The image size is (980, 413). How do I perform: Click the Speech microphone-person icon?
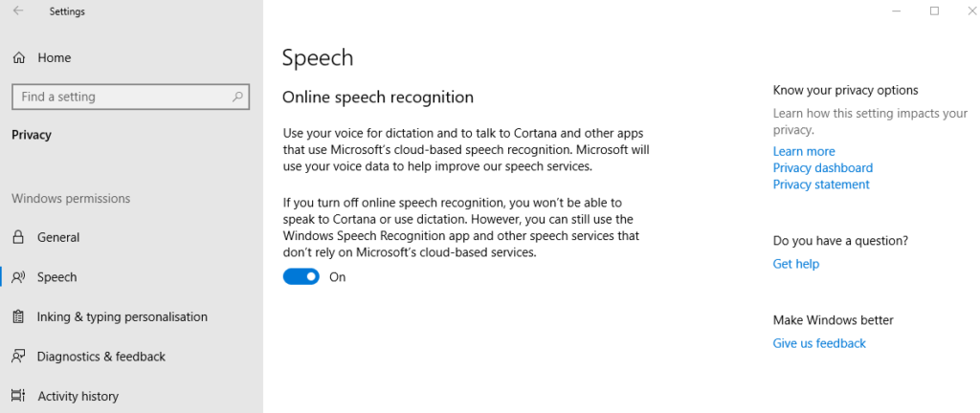(x=19, y=277)
